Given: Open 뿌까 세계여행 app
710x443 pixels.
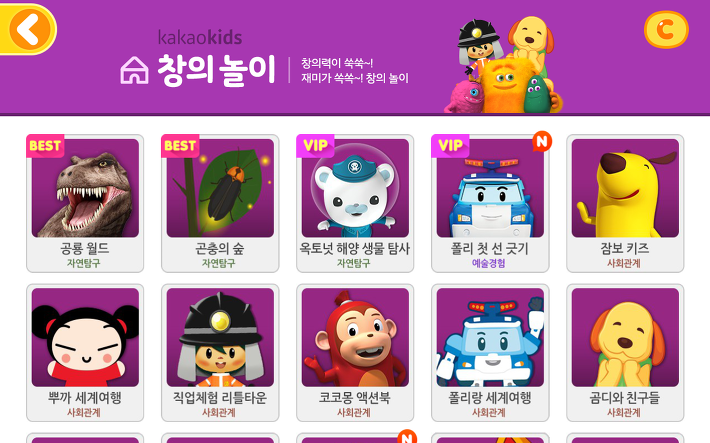Looking at the screenshot, I should coord(85,353).
